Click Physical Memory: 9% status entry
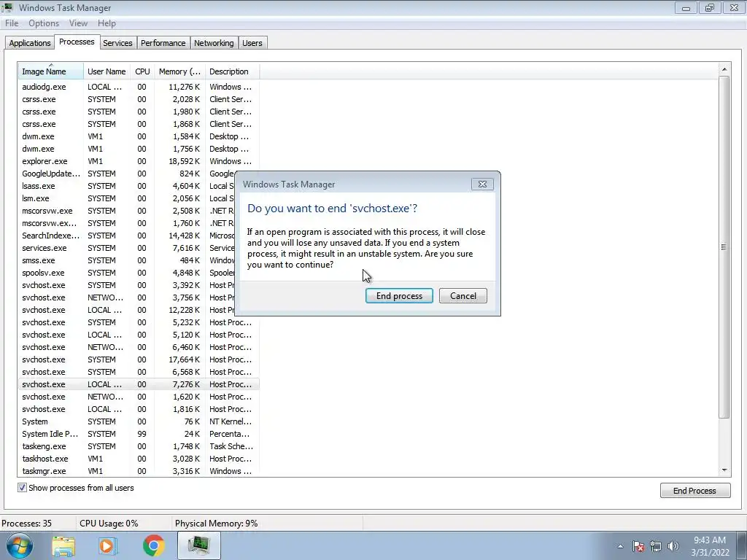Viewport: 747px width, 560px height. point(216,524)
